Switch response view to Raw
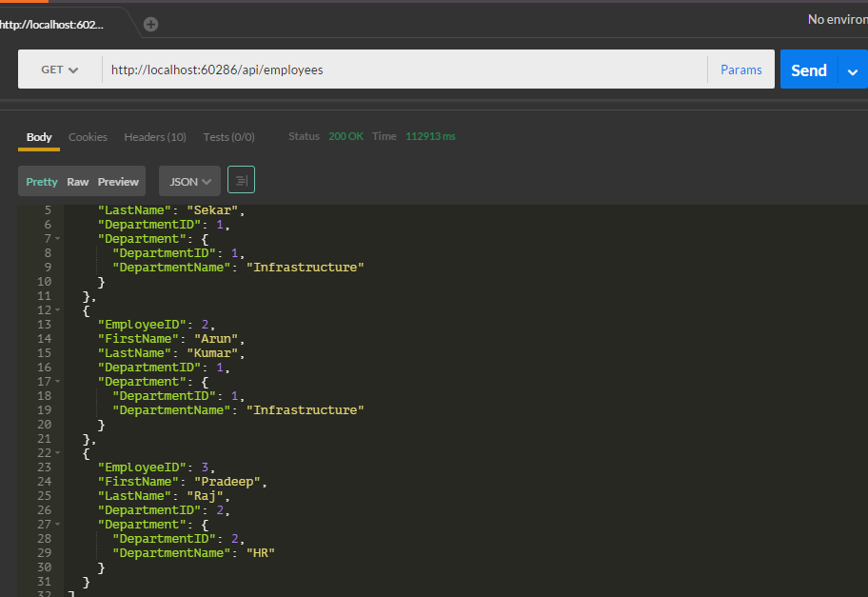Image resolution: width=868 pixels, height=597 pixels. [x=78, y=182]
